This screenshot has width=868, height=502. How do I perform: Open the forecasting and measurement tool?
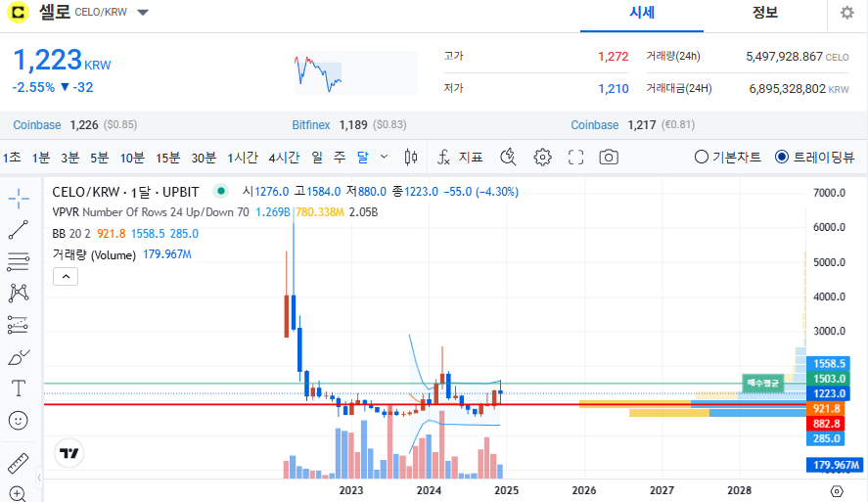(x=19, y=325)
